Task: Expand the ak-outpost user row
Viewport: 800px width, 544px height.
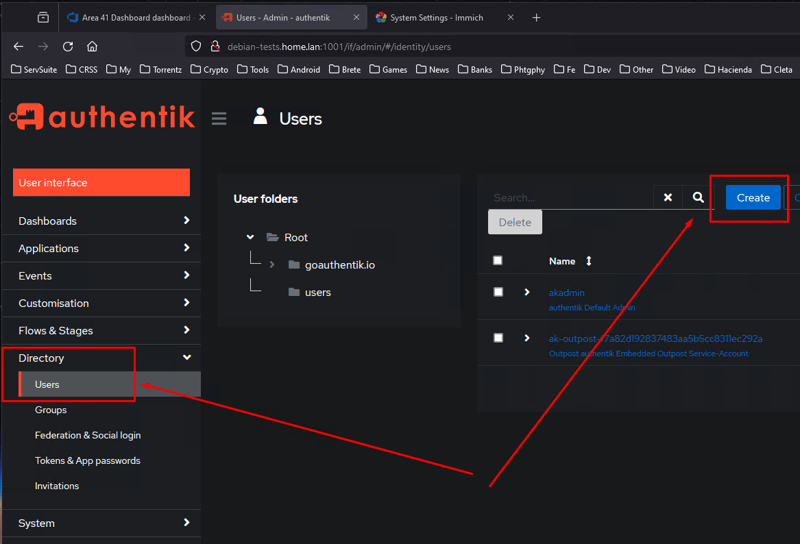Action: tap(527, 338)
